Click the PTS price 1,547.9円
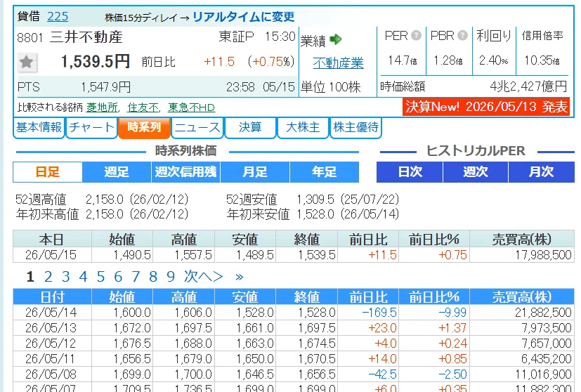 coord(106,87)
